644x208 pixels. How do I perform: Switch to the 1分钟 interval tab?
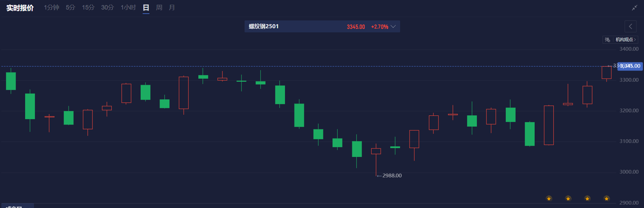pos(52,7)
